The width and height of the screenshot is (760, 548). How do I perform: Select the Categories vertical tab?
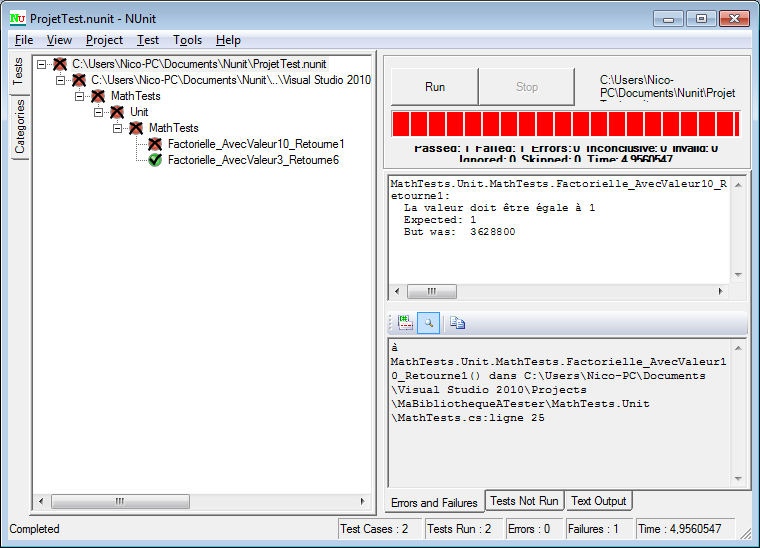coord(19,127)
